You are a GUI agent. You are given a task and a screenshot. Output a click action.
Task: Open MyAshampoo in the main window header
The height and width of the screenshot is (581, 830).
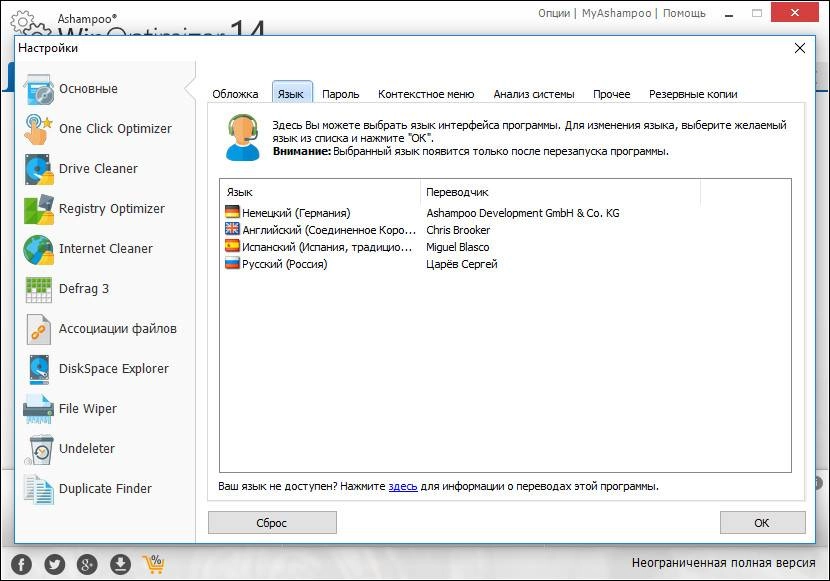point(616,13)
